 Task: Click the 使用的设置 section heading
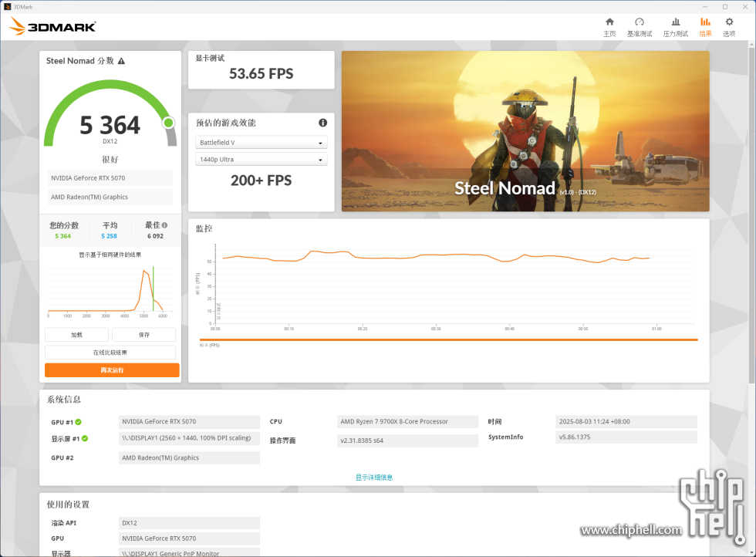pos(68,505)
